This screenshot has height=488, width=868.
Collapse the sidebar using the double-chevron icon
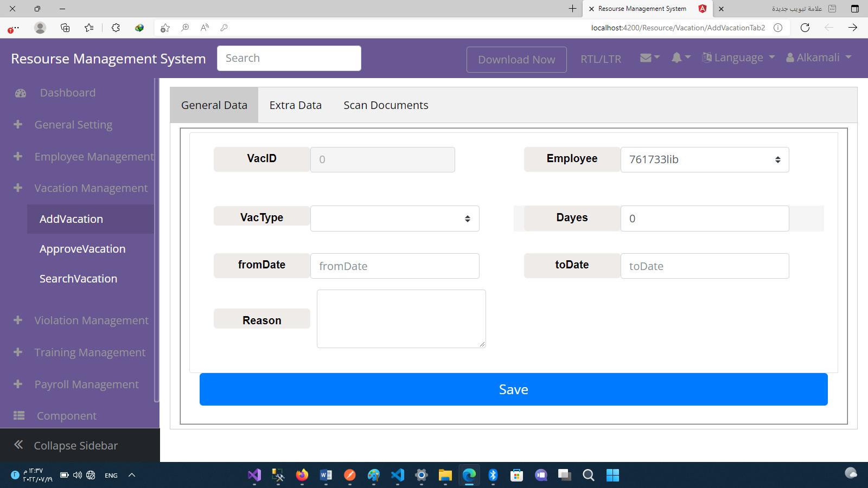(x=18, y=445)
